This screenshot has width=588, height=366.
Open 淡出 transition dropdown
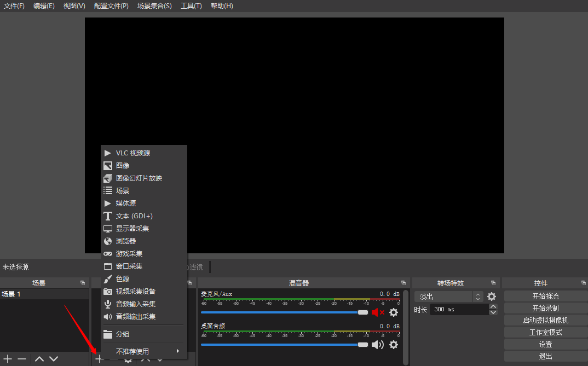point(448,297)
